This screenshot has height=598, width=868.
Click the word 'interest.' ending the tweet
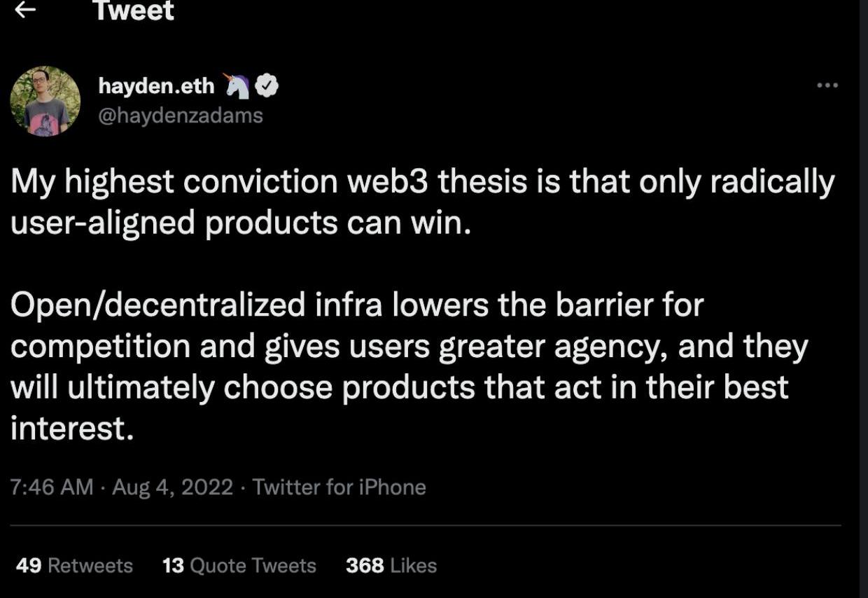tap(71, 428)
